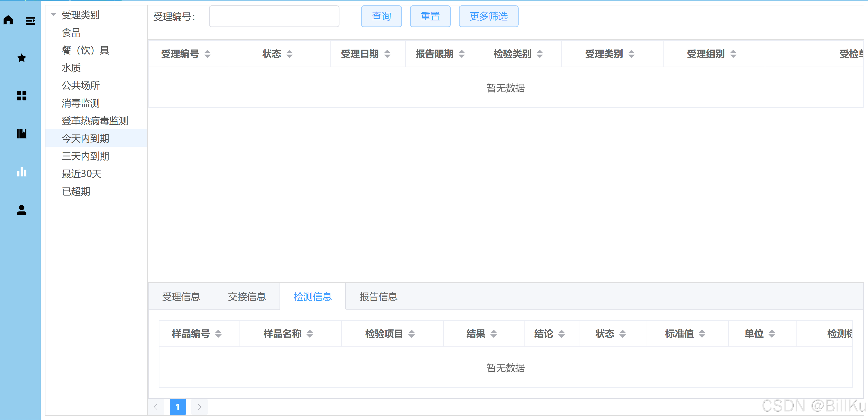
Task: Sort by 受理编号 column arrows
Action: [x=207, y=54]
